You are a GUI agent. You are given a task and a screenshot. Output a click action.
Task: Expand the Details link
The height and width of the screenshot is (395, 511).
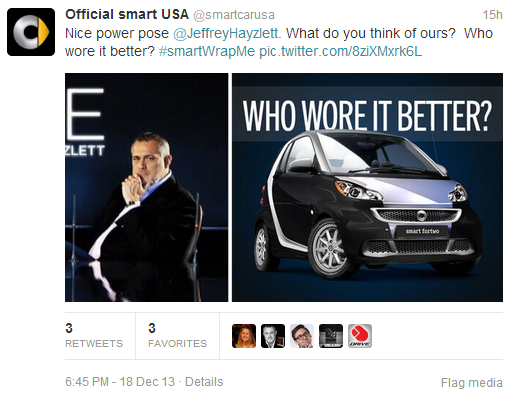204,382
